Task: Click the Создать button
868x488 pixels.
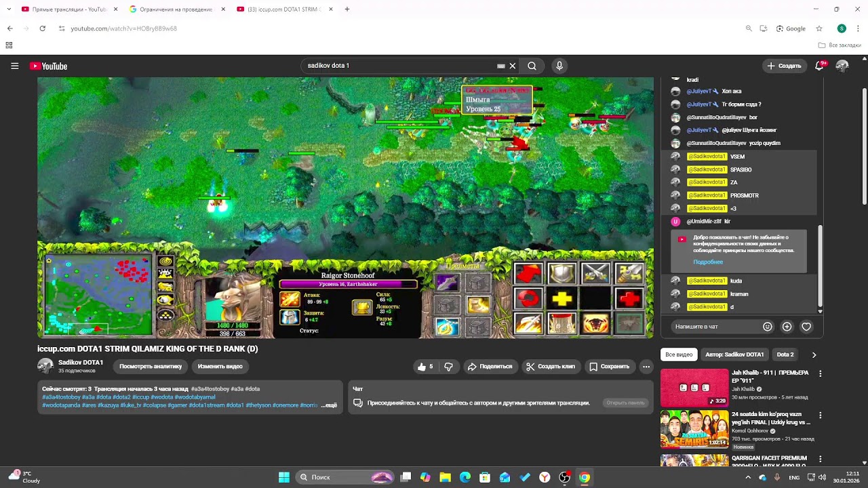Action: [784, 66]
